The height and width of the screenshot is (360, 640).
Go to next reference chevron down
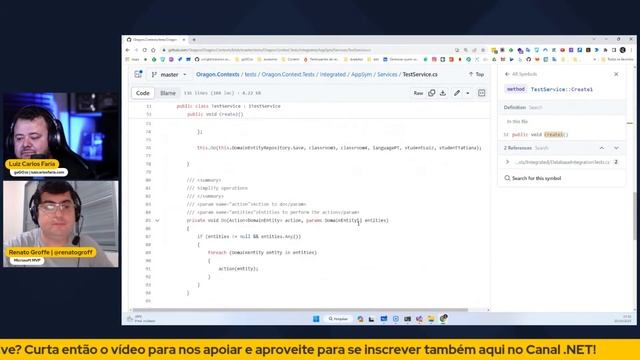point(616,148)
